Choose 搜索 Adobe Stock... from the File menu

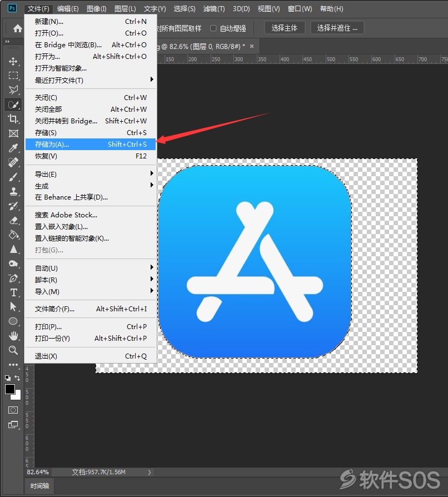[x=91, y=215]
